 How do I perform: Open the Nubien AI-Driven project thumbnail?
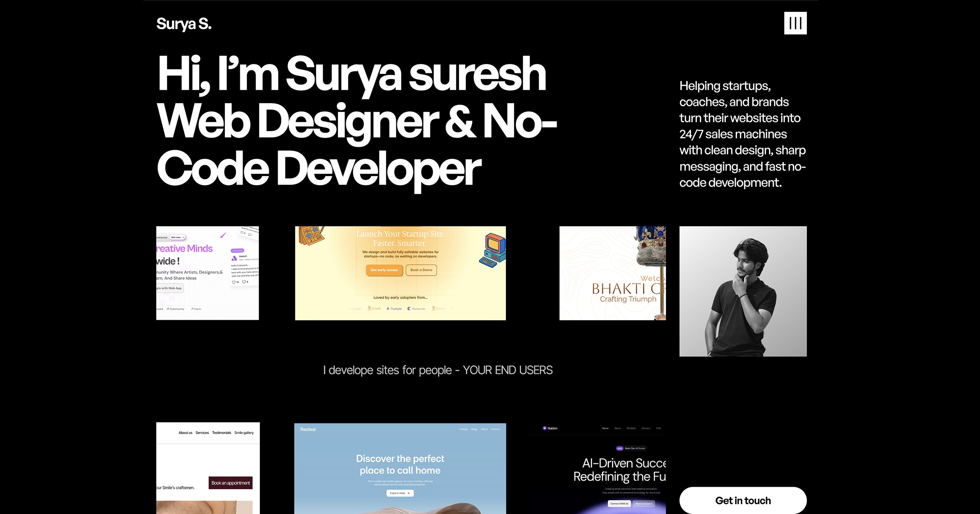click(x=596, y=468)
